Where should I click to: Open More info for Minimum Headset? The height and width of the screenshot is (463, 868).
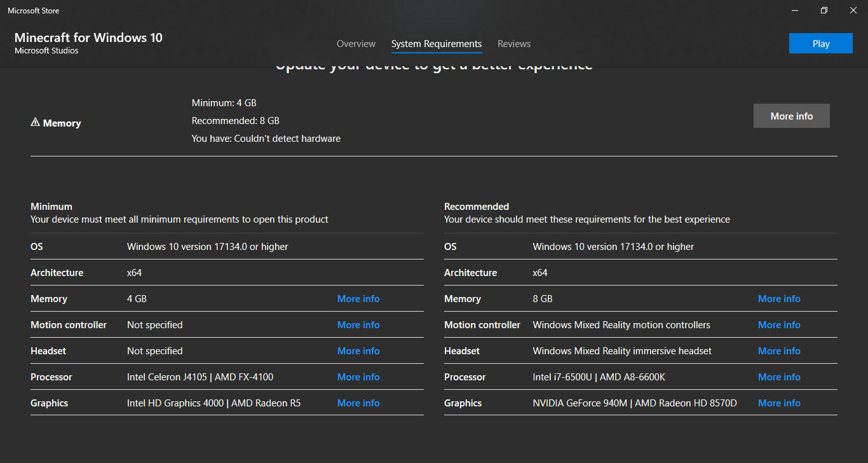[358, 351]
